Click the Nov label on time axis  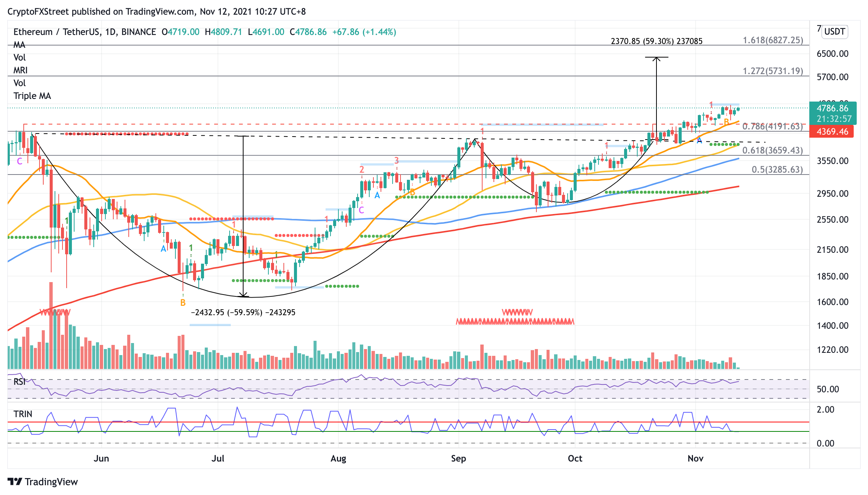click(695, 459)
